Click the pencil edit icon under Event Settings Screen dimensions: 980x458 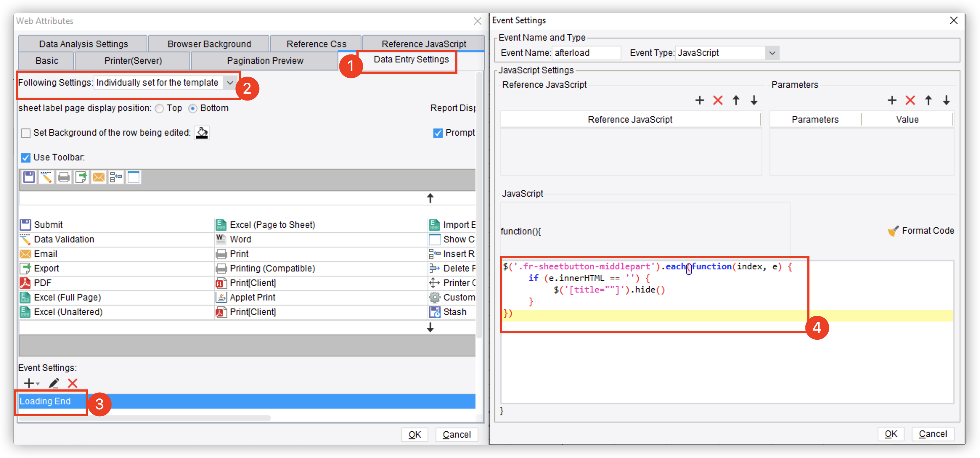click(x=54, y=383)
